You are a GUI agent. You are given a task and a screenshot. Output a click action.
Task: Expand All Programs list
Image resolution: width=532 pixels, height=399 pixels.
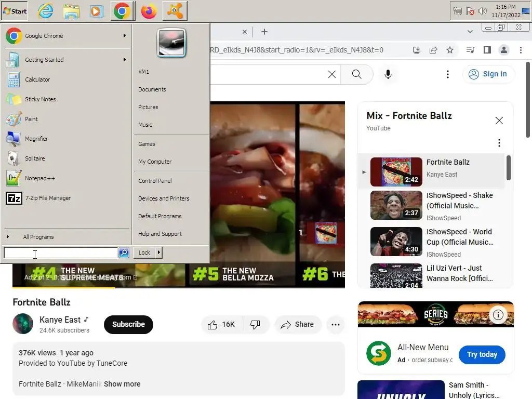point(66,237)
